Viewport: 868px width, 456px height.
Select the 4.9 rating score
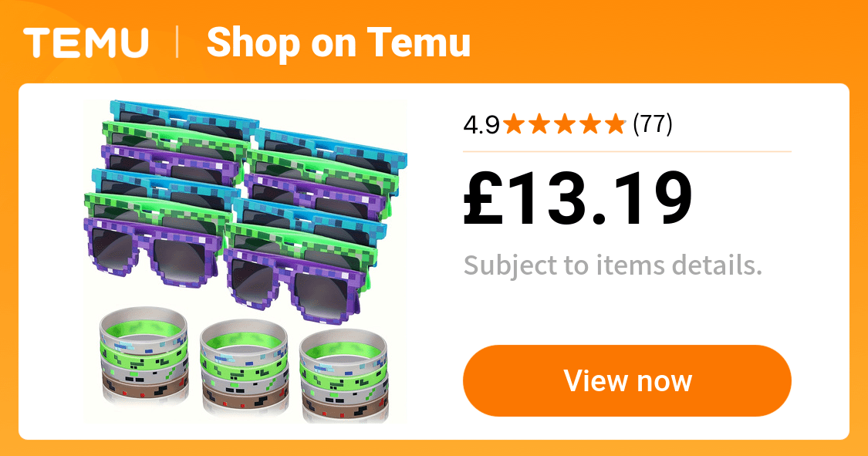pyautogui.click(x=481, y=124)
